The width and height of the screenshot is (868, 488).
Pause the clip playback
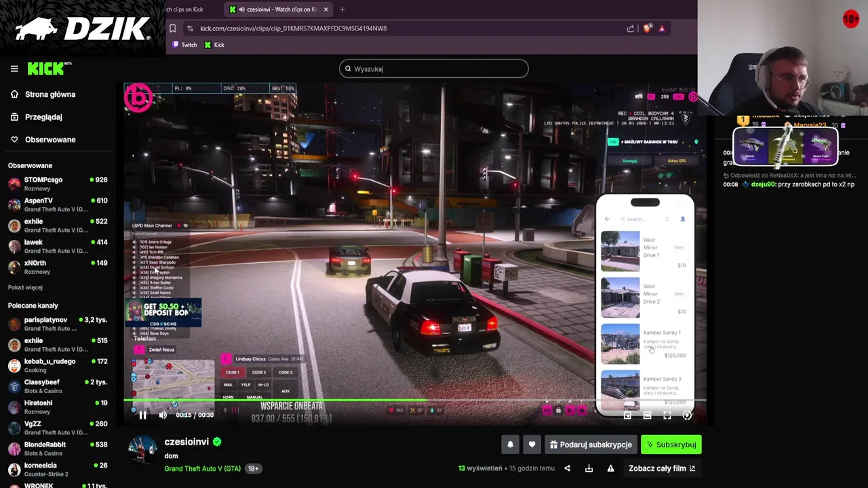coord(142,415)
